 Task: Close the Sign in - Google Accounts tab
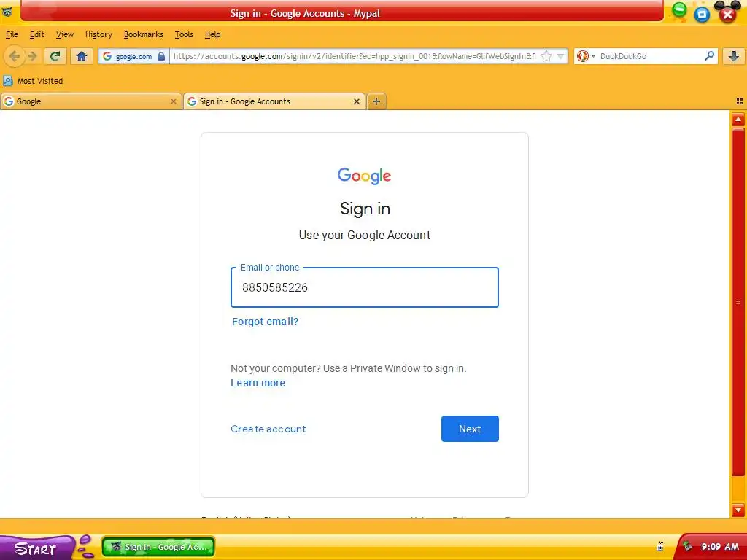356,101
